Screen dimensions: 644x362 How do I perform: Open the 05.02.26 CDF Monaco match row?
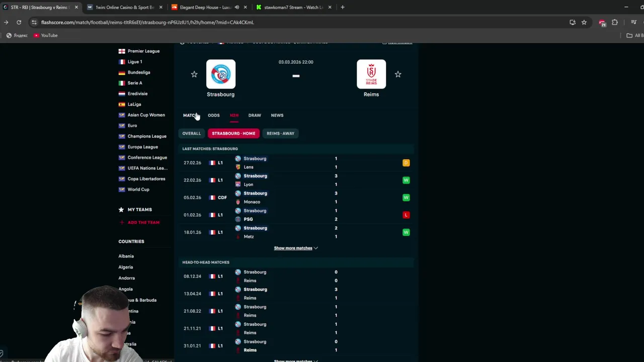click(x=296, y=198)
